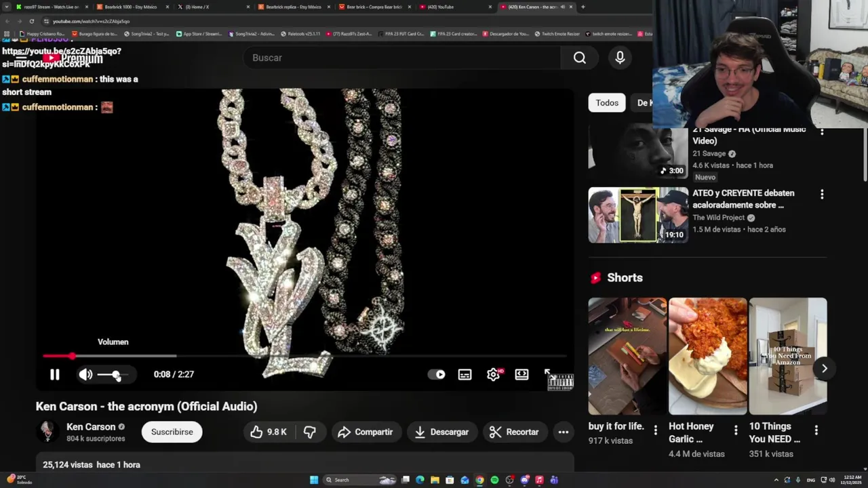Click the browser address bar URL
Screen dimensions: 868x488
tap(91, 21)
